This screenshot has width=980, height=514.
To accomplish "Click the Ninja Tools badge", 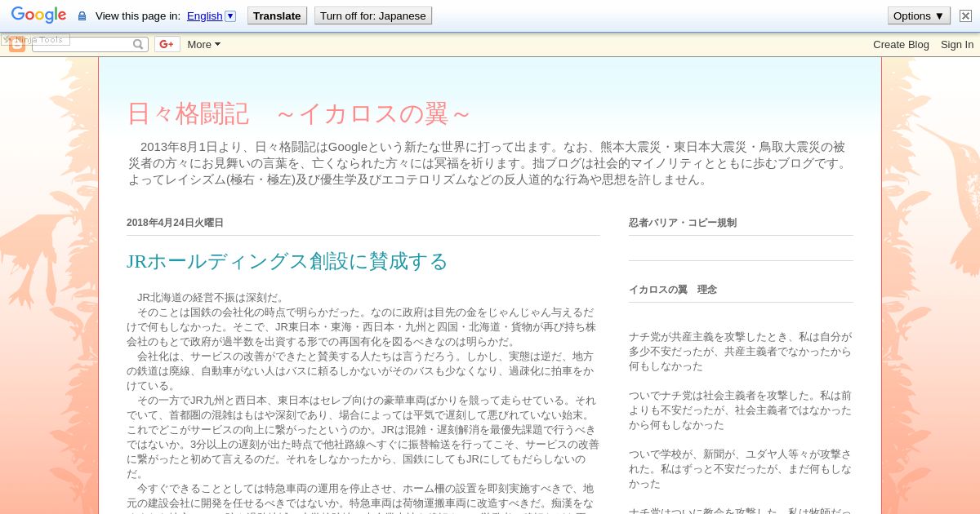I will (35, 39).
